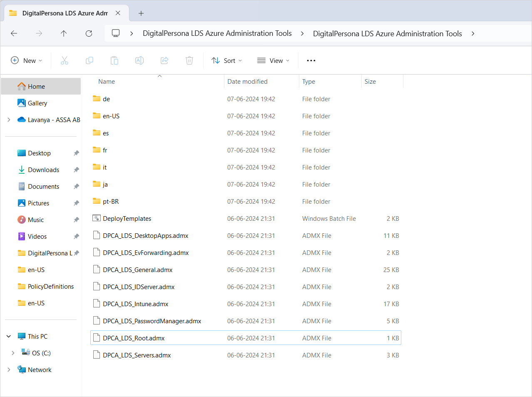The width and height of the screenshot is (532, 397).
Task: Click the Share icon in toolbar
Action: pyautogui.click(x=164, y=60)
